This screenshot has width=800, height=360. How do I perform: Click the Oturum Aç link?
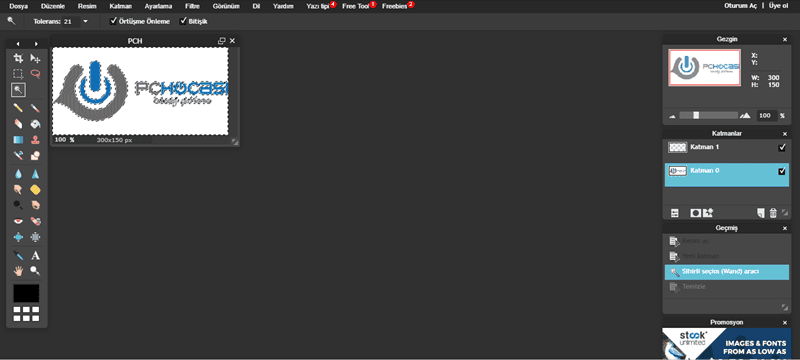740,6
